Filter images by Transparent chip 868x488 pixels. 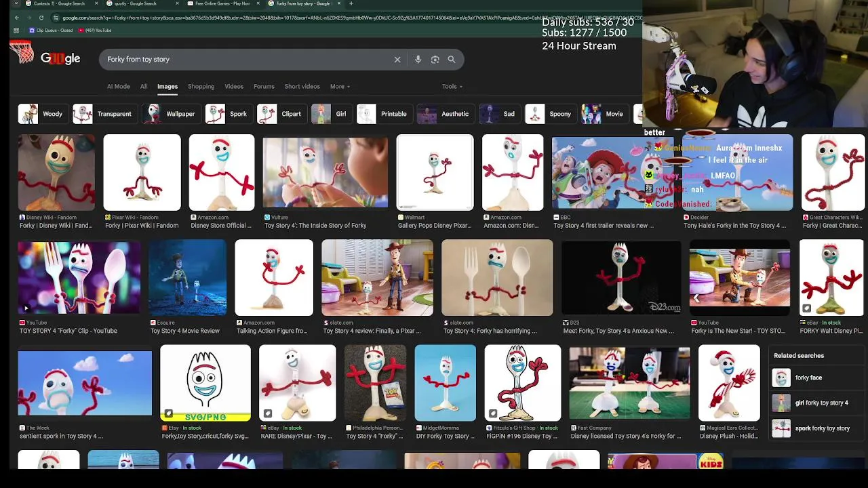[x=104, y=114]
